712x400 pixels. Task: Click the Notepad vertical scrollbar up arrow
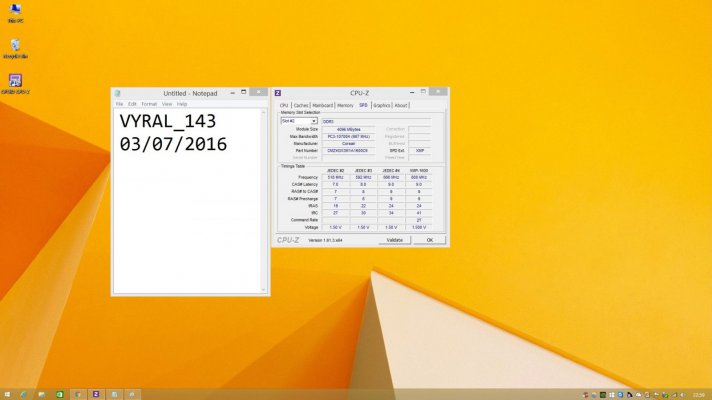[263, 112]
